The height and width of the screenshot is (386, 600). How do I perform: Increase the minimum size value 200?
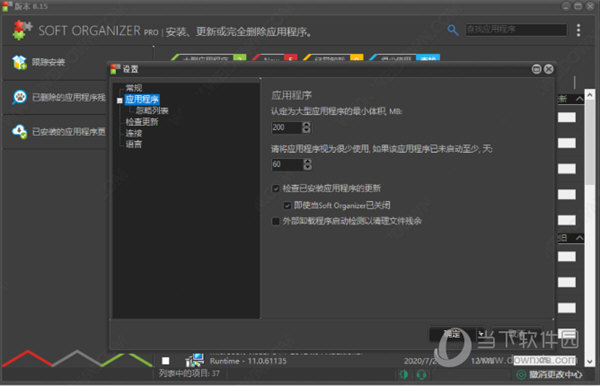coord(307,124)
